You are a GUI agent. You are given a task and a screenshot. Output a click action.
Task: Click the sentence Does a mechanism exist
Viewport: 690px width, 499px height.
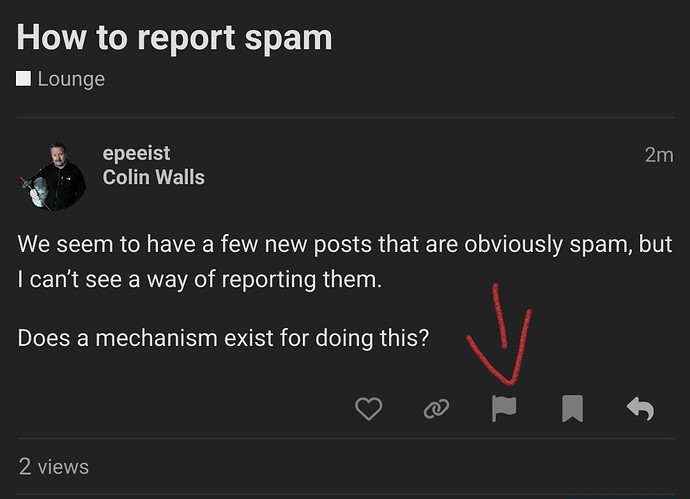pos(223,338)
